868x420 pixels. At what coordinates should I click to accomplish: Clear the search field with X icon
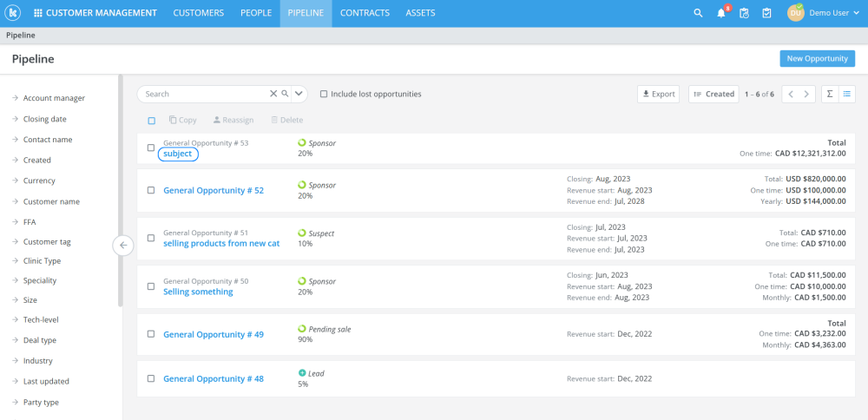tap(273, 94)
